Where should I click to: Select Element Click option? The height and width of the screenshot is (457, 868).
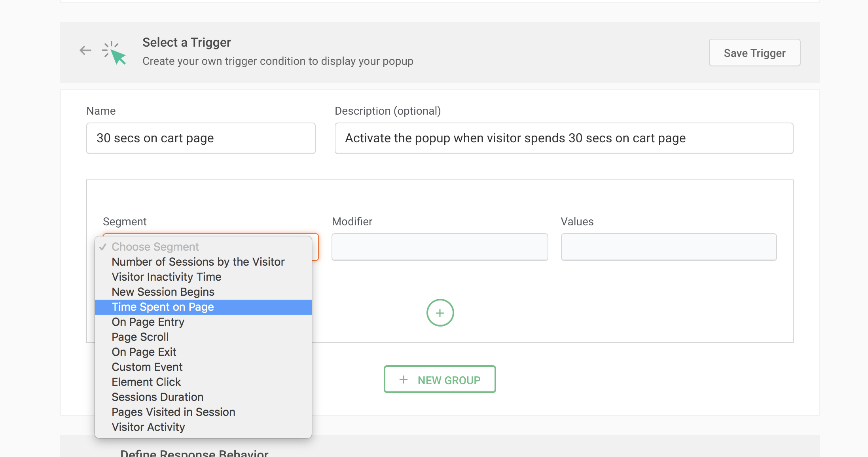(146, 382)
